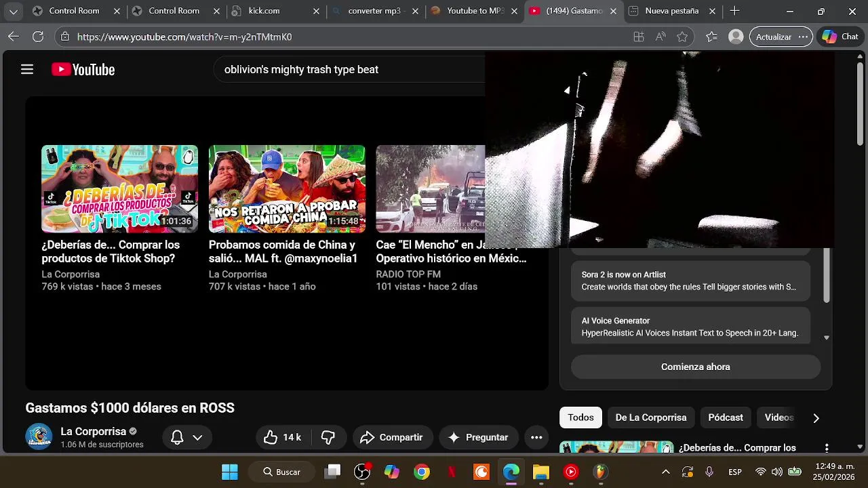Open title 'Probamos comida de China y salió'

[283, 251]
